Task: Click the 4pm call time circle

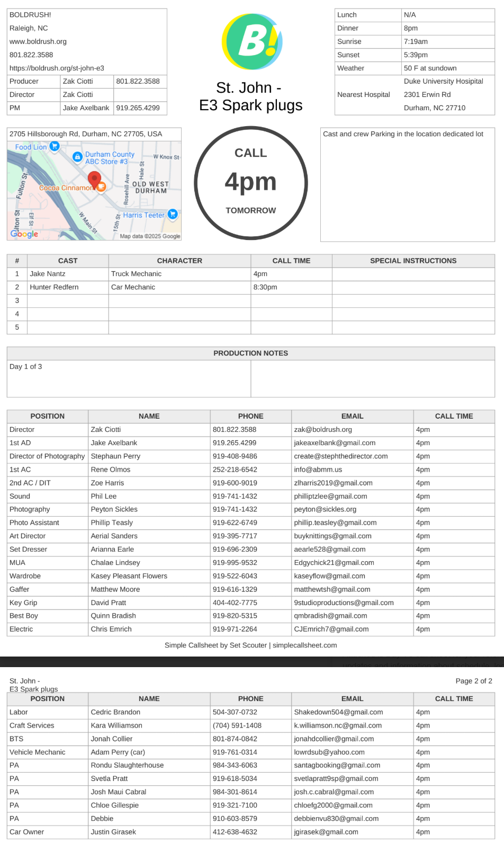Action: tap(251, 183)
